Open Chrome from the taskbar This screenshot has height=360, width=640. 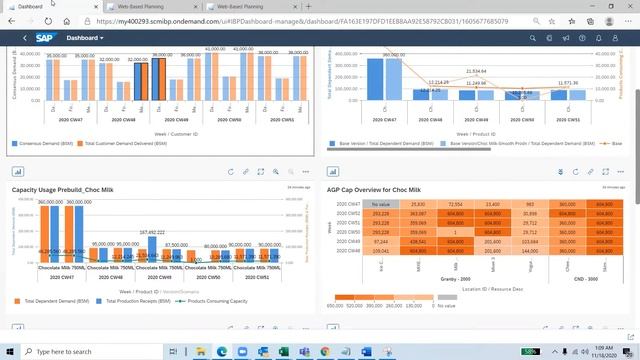tap(325, 351)
